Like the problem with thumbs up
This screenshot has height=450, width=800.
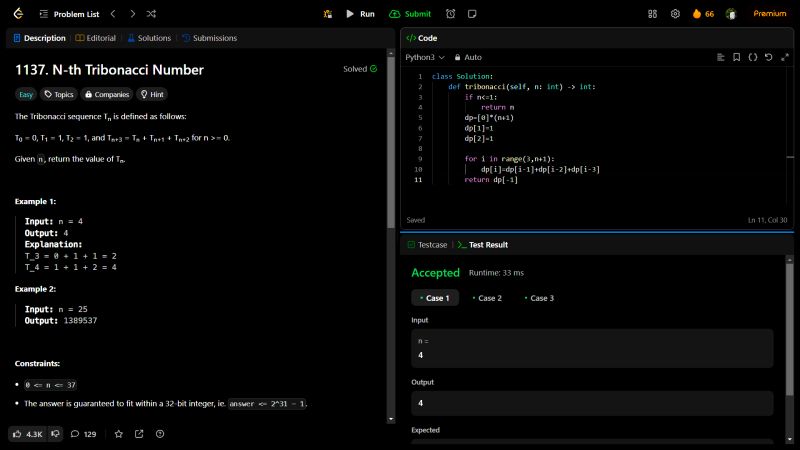click(x=17, y=434)
